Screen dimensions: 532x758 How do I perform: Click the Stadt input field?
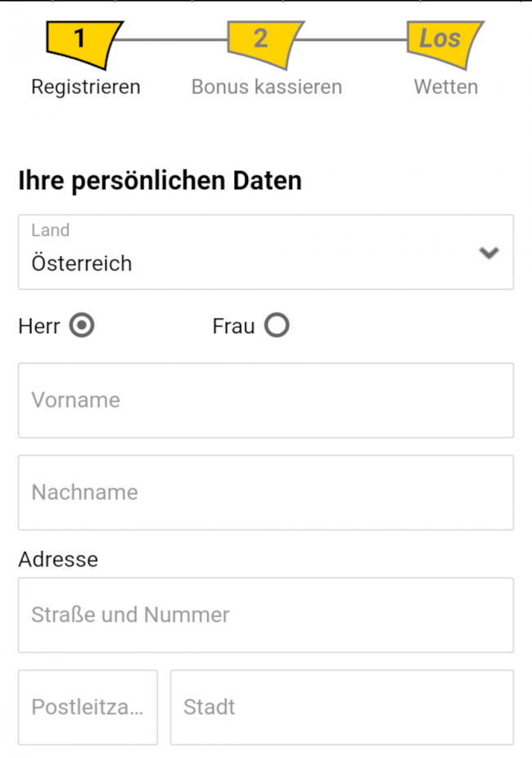(x=341, y=707)
